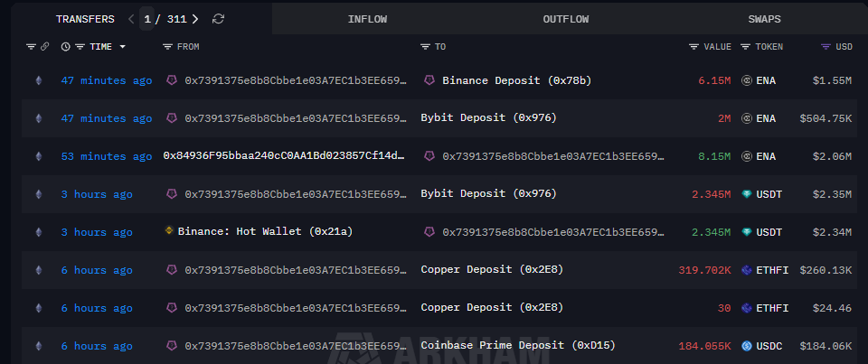Switch to the OUTFLOW tab
The height and width of the screenshot is (364, 868).
pos(566,18)
